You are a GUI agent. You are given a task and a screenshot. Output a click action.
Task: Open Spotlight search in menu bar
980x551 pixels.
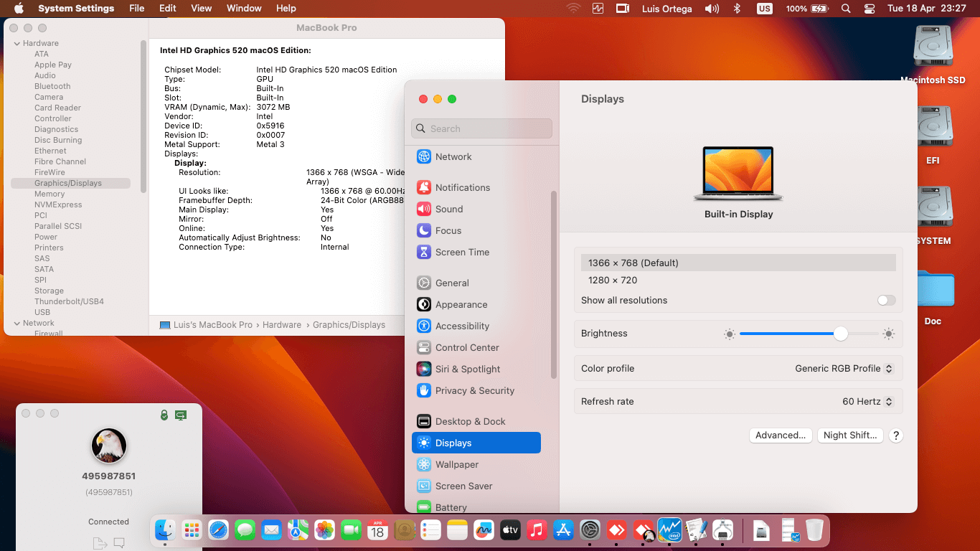click(846, 9)
